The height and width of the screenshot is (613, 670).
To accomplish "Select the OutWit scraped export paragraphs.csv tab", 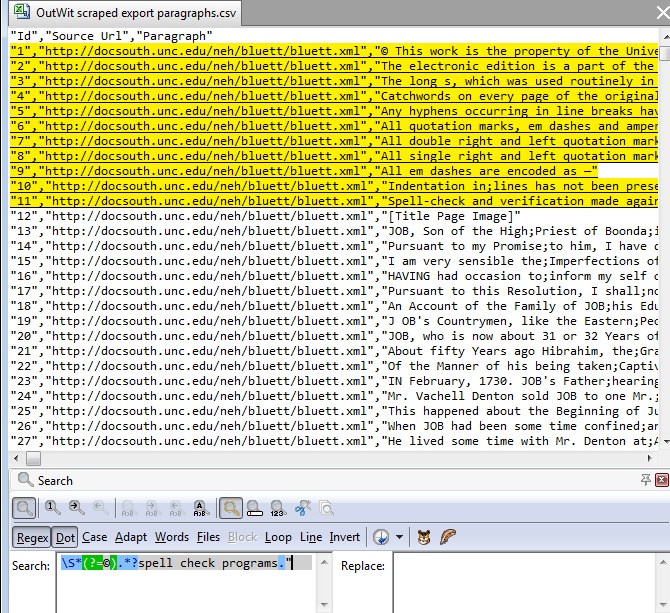I will pyautogui.click(x=125, y=13).
